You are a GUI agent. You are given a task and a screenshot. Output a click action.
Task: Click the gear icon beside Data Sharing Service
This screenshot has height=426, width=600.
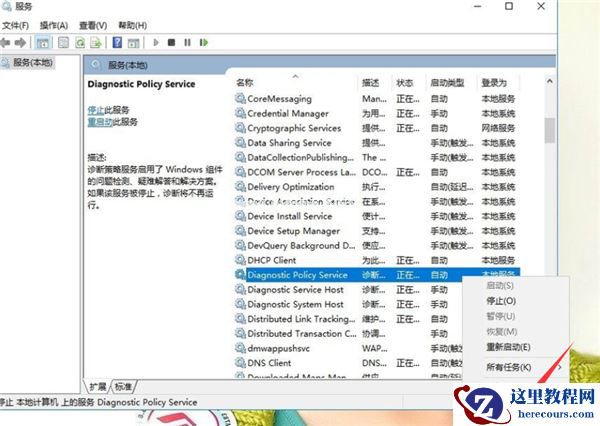pos(240,143)
